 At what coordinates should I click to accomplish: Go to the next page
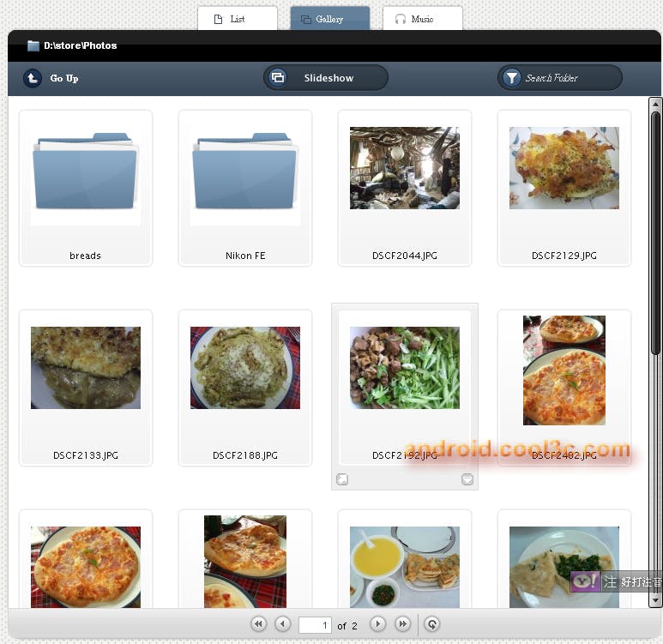point(378,624)
